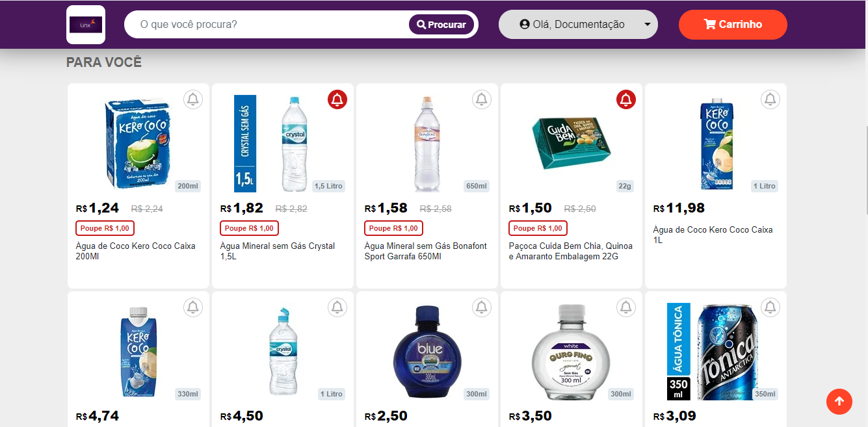Toggle alert bell for Bonafont Sport 650ml
Viewport: 868px width, 427px height.
(x=482, y=99)
